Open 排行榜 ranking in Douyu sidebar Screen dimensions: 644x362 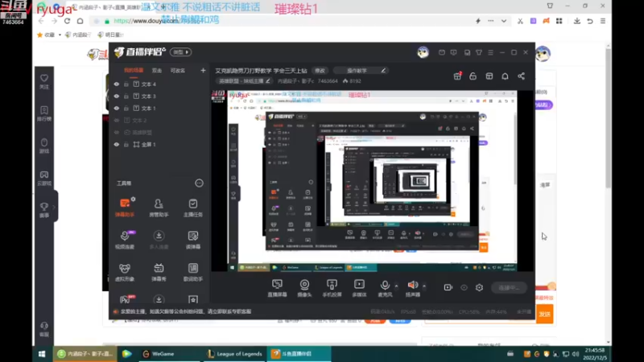click(44, 113)
